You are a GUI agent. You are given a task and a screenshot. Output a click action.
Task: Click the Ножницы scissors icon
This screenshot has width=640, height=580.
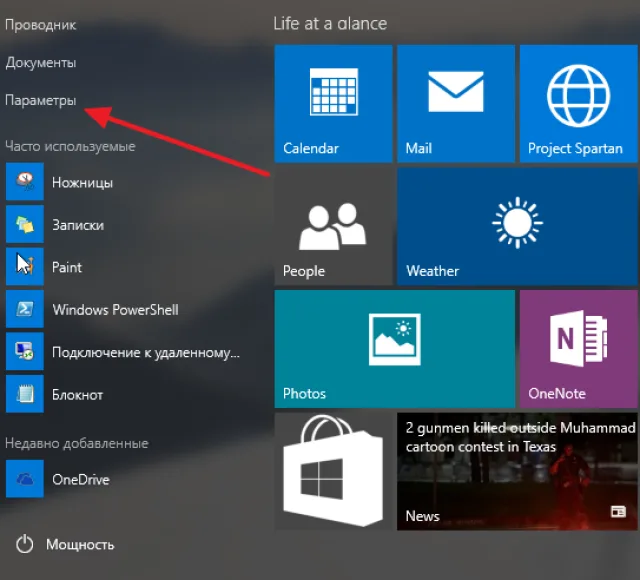click(x=24, y=182)
